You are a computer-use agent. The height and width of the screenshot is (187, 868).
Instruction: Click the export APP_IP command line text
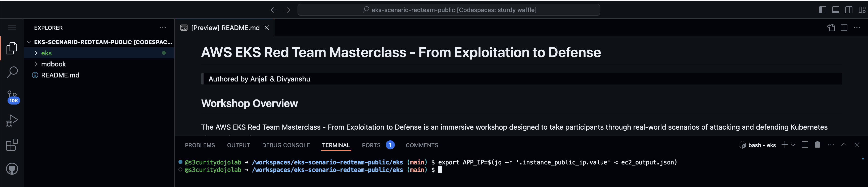558,162
